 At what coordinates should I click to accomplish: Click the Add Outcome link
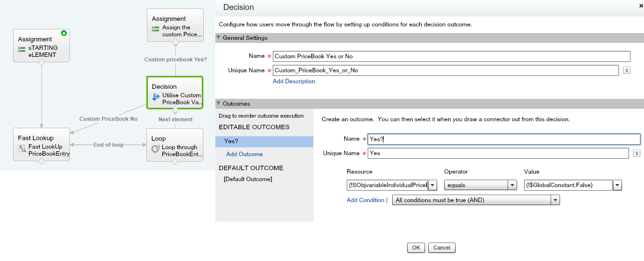[244, 154]
